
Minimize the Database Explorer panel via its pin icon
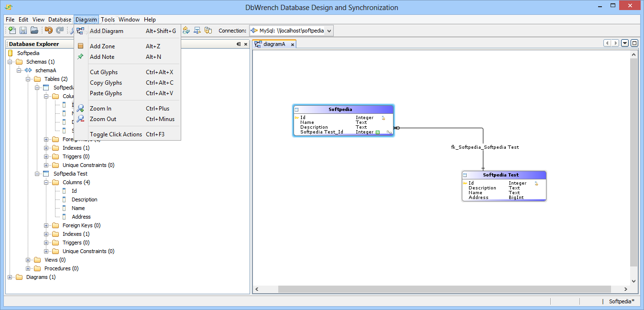point(239,44)
